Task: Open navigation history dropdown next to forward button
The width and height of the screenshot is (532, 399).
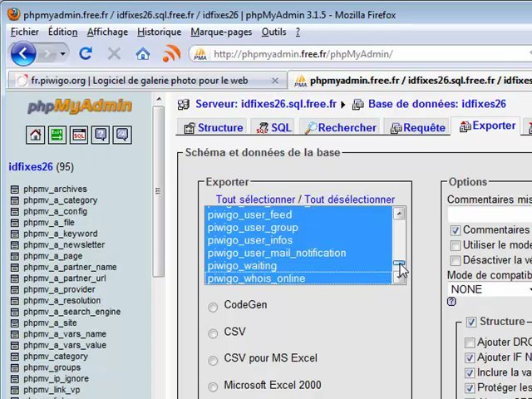Action: [x=62, y=54]
